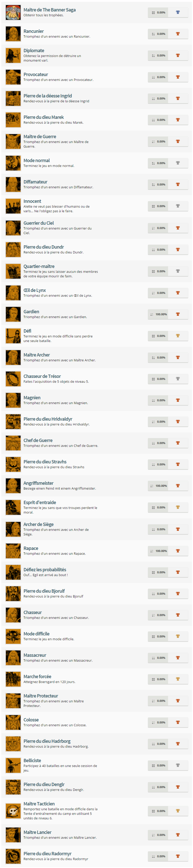Click the 0.00% rarity badge for Œil de Lynx
This screenshot has height=868, width=193.
coord(158,293)
